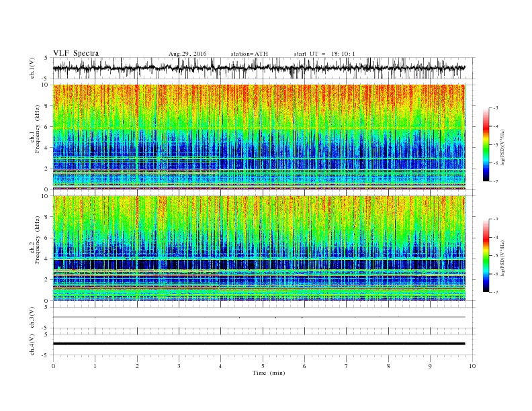Click the ch.2 spectrogram panel

pos(259,248)
